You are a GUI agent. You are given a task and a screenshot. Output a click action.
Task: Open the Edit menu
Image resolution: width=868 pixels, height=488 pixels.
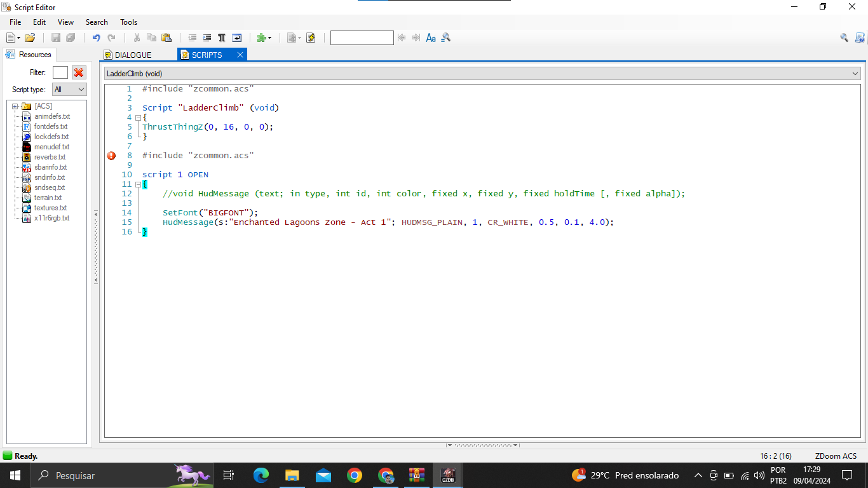click(x=39, y=22)
